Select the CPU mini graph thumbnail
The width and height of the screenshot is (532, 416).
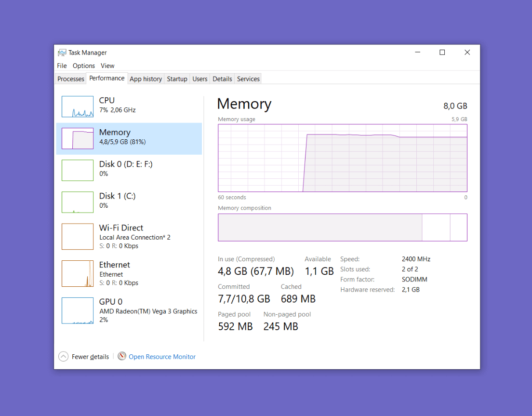click(78, 107)
